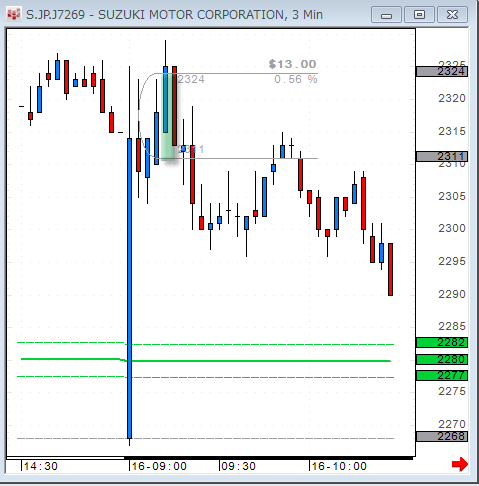Click the 16-09:00 time axis label
This screenshot has width=479, height=486.
tap(159, 466)
